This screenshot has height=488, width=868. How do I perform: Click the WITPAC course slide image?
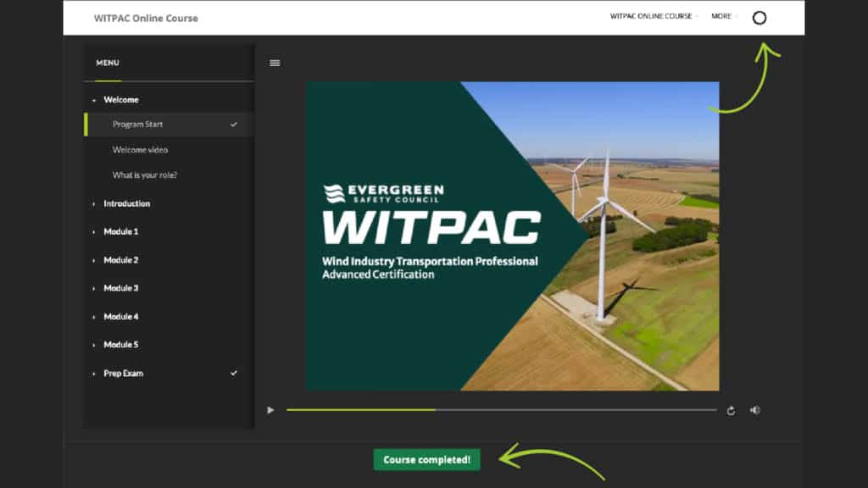[x=513, y=236]
